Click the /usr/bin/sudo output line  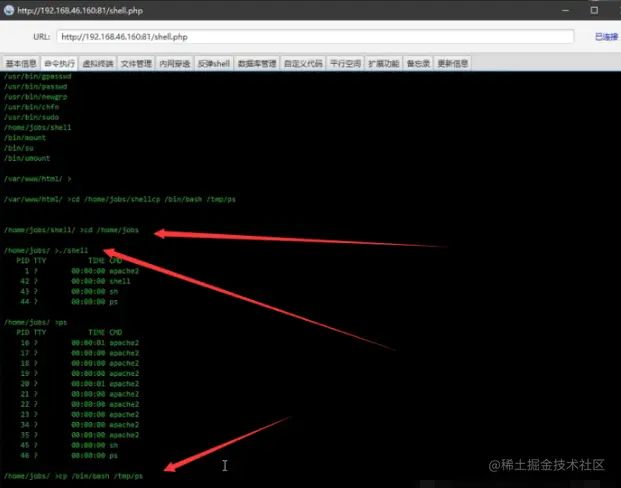coord(31,117)
